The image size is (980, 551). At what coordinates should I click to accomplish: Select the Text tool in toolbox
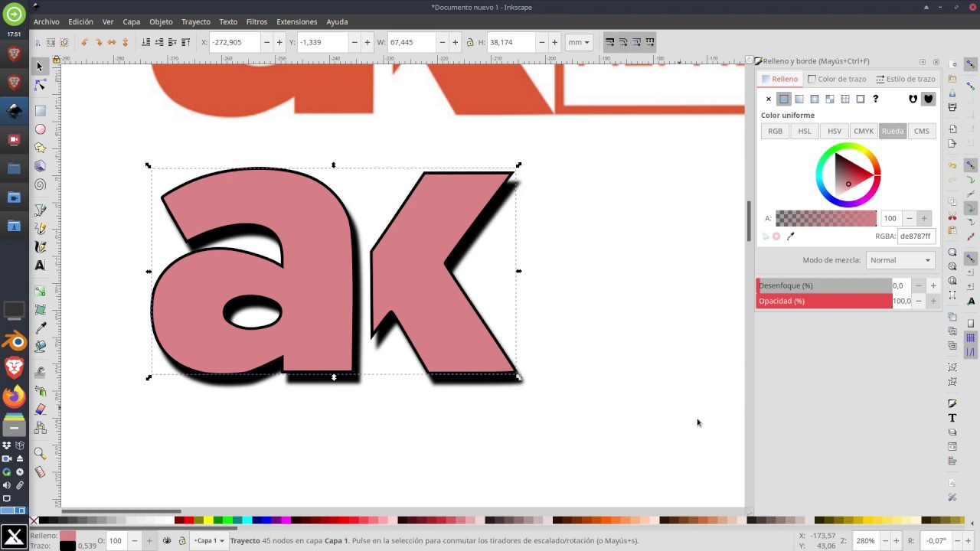(40, 266)
